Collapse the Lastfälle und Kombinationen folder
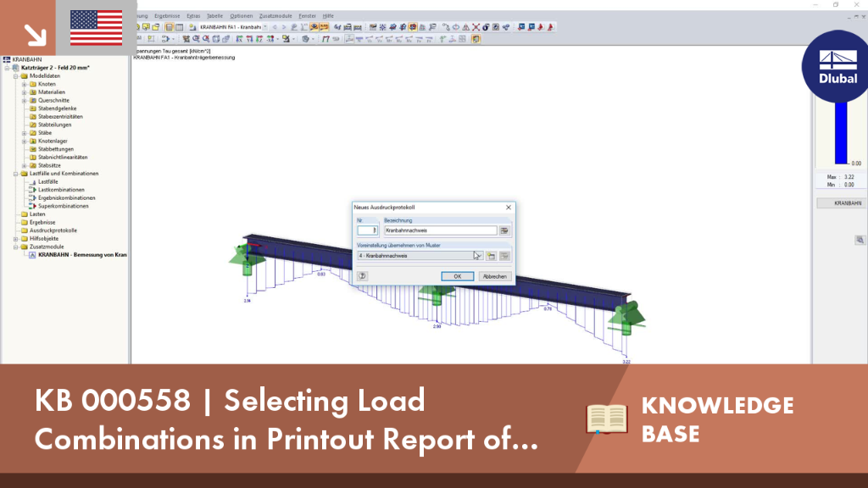Viewport: 868px width, 488px height. click(15, 174)
